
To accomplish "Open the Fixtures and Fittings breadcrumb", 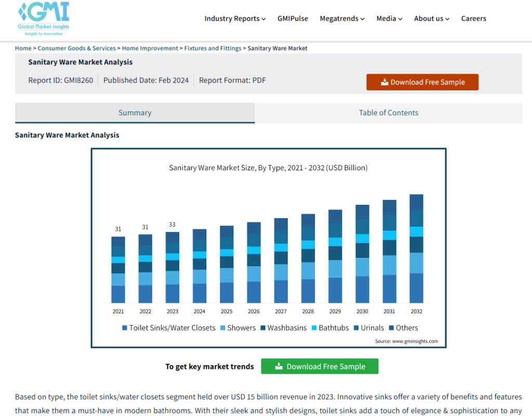I will click(212, 48).
